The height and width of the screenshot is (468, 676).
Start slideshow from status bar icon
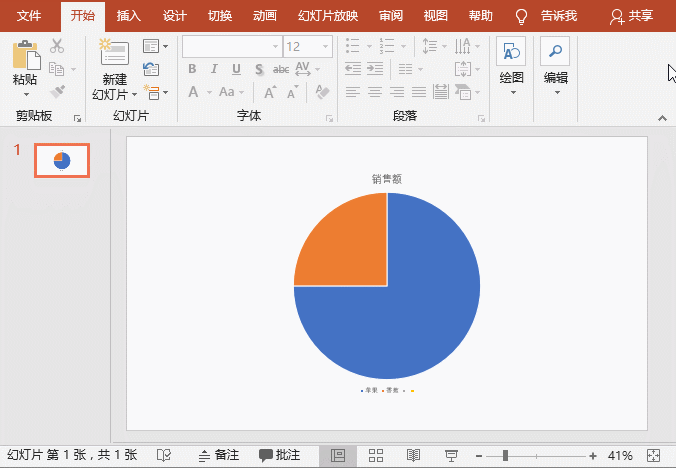(x=451, y=456)
